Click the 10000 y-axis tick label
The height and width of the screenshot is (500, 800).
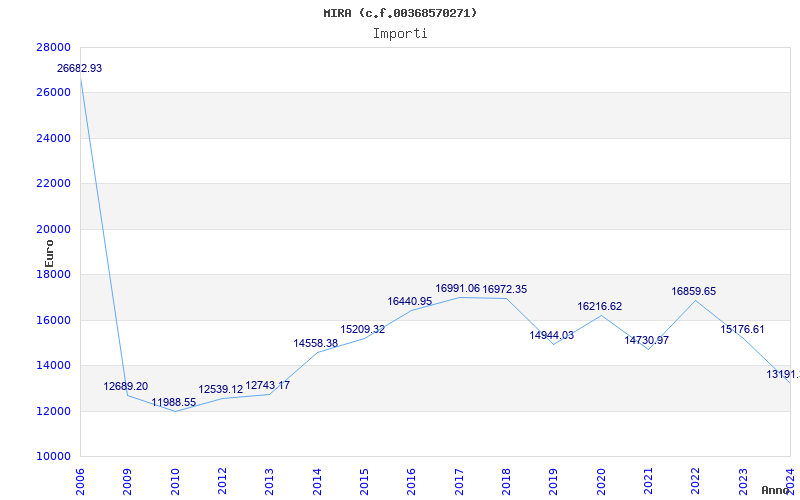pos(54,457)
